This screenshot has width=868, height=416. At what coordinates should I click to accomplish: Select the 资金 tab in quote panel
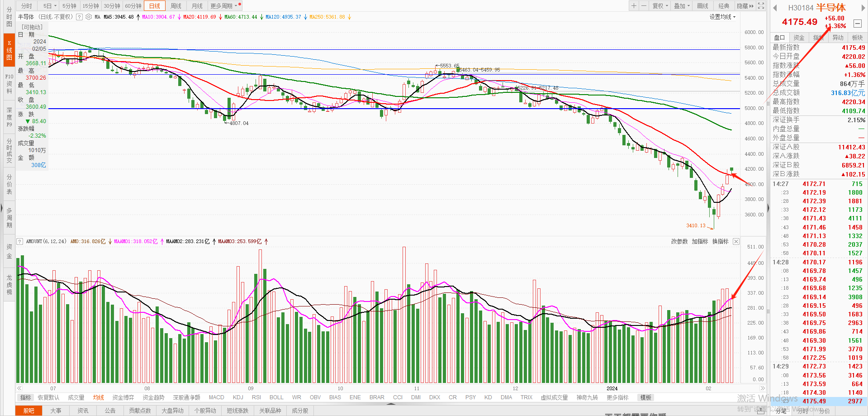coord(799,38)
